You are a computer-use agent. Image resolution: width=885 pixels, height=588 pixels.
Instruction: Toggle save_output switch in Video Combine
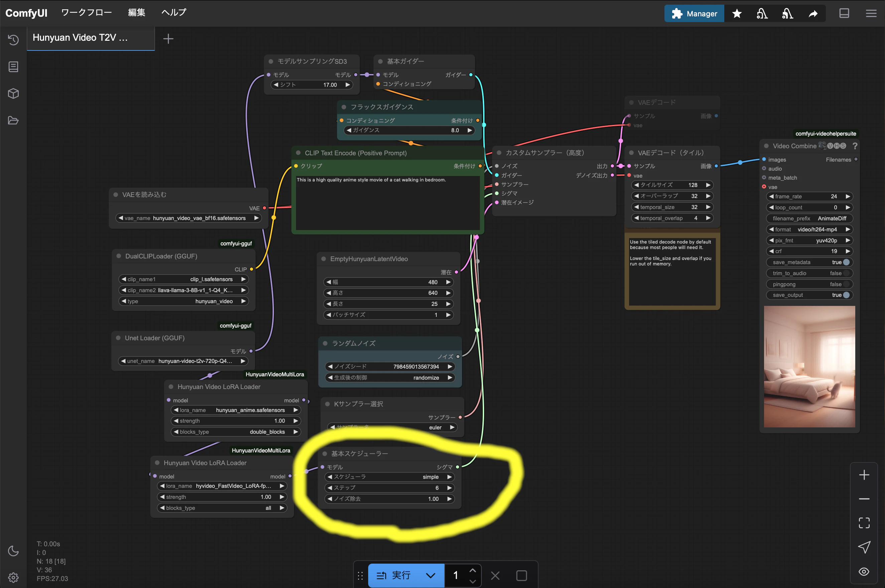(846, 295)
